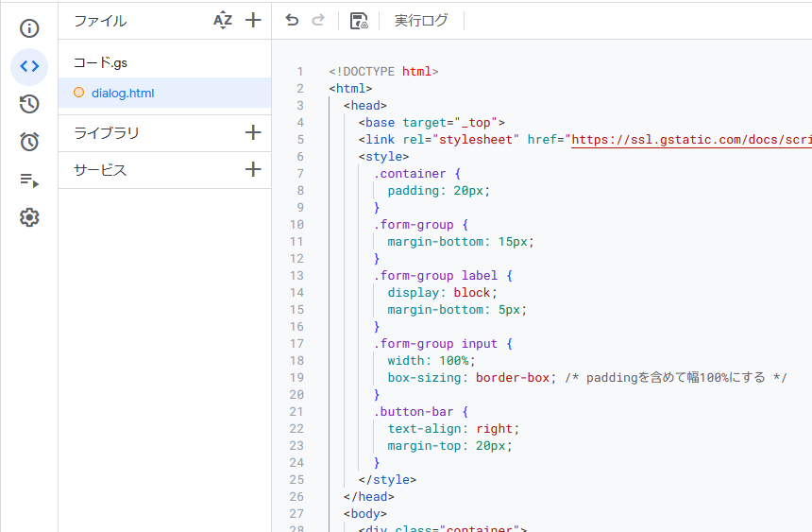The width and height of the screenshot is (812, 532).
Task: Add a new file with plus icon
Action: [253, 20]
